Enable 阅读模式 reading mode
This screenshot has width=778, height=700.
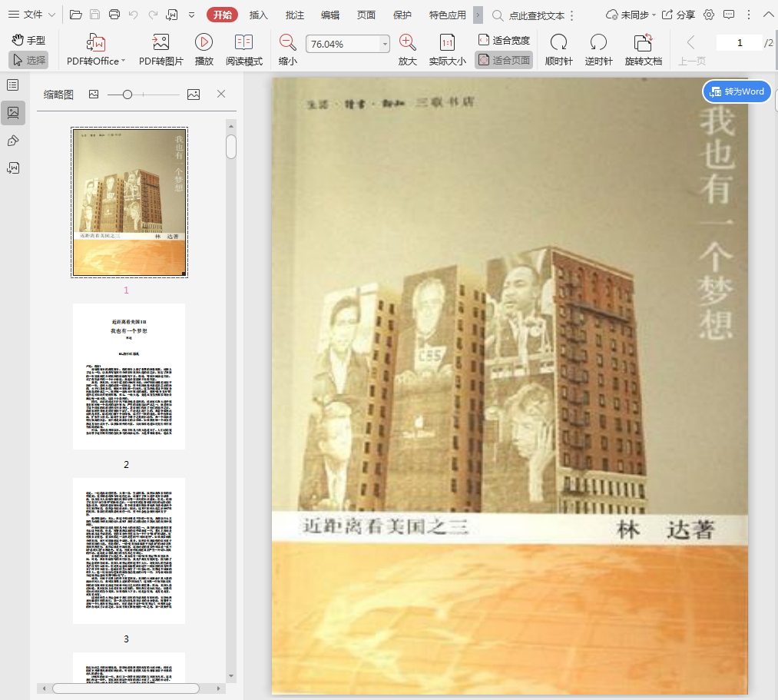(x=243, y=50)
